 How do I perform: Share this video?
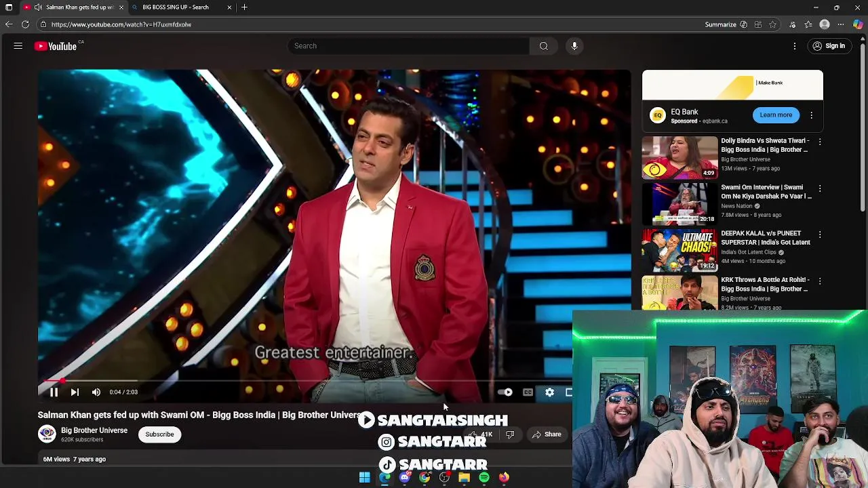click(547, 434)
